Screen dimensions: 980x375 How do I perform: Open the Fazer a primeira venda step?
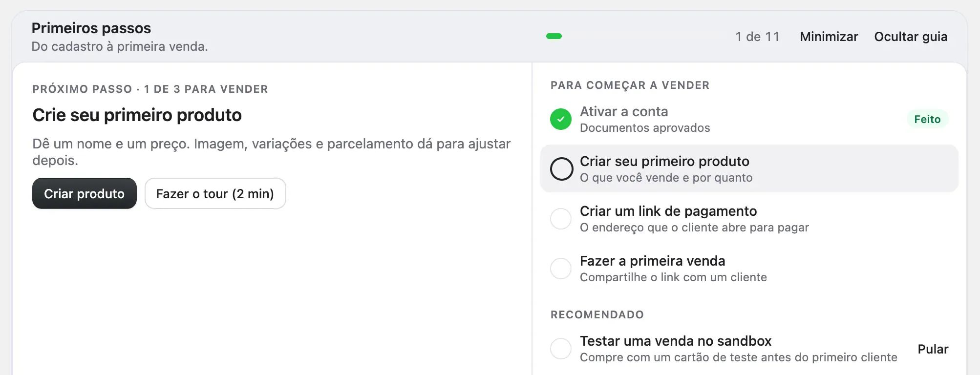pyautogui.click(x=749, y=269)
